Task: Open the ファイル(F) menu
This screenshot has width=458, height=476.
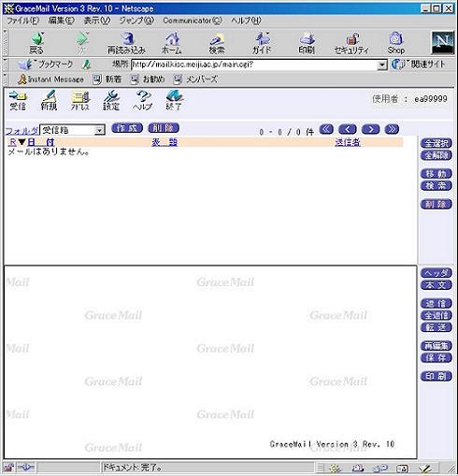Action: tap(22, 21)
